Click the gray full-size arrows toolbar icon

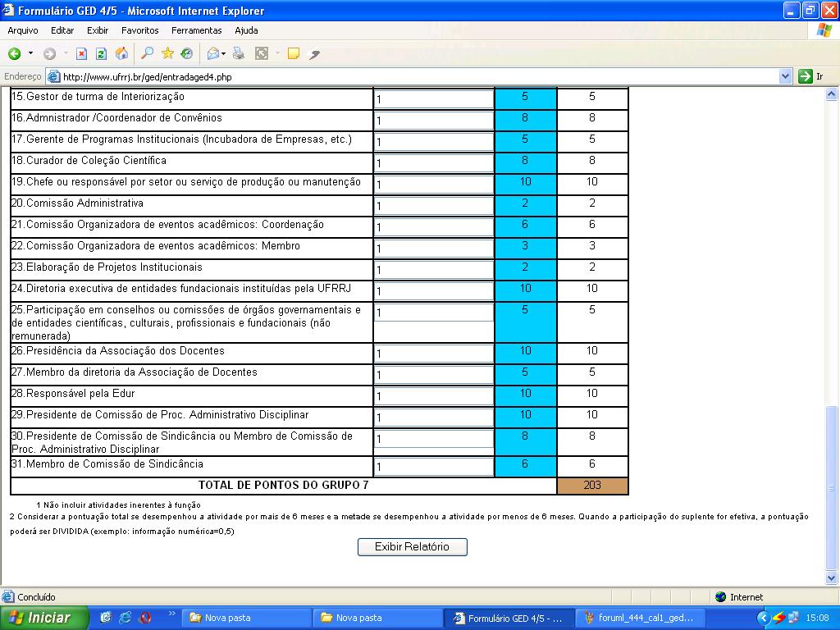click(262, 53)
